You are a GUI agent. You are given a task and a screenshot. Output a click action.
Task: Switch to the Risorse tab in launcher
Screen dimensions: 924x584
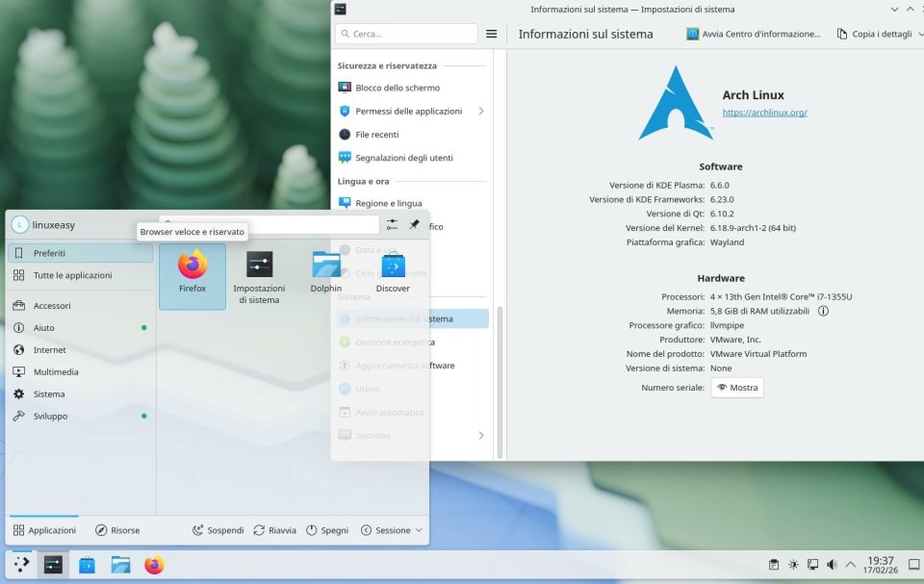click(x=117, y=530)
